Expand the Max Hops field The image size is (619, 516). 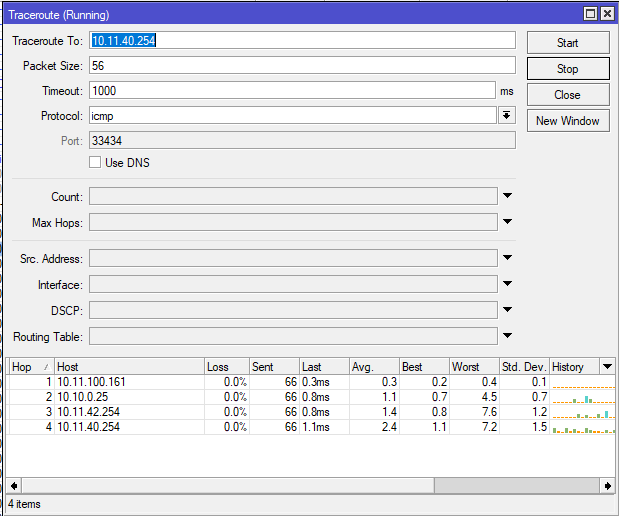(x=507, y=222)
